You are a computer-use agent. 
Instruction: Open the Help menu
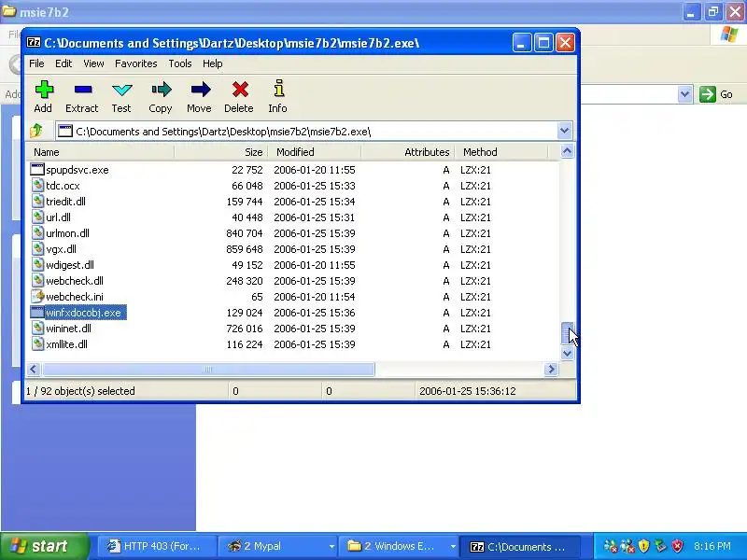213,63
